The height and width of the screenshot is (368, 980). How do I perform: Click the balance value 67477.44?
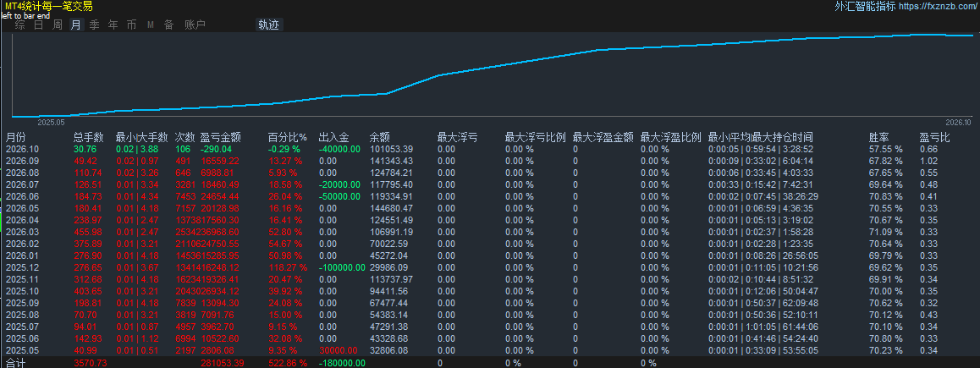[389, 303]
